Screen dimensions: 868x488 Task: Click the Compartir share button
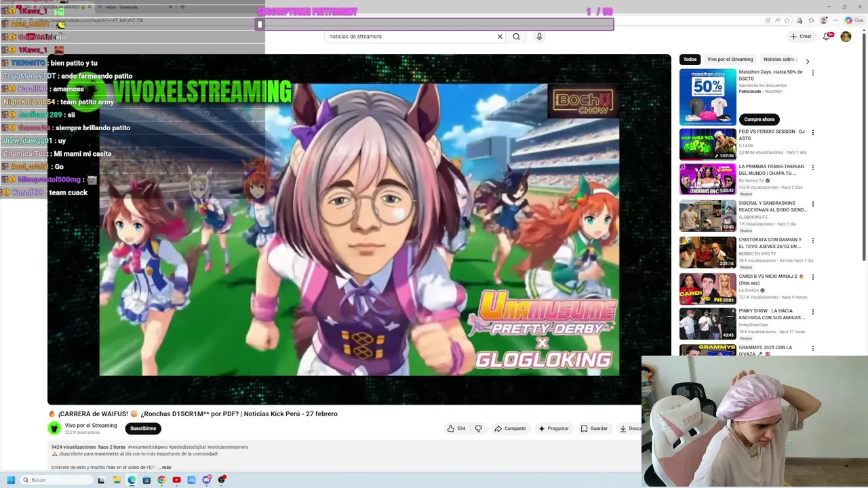tap(510, 428)
